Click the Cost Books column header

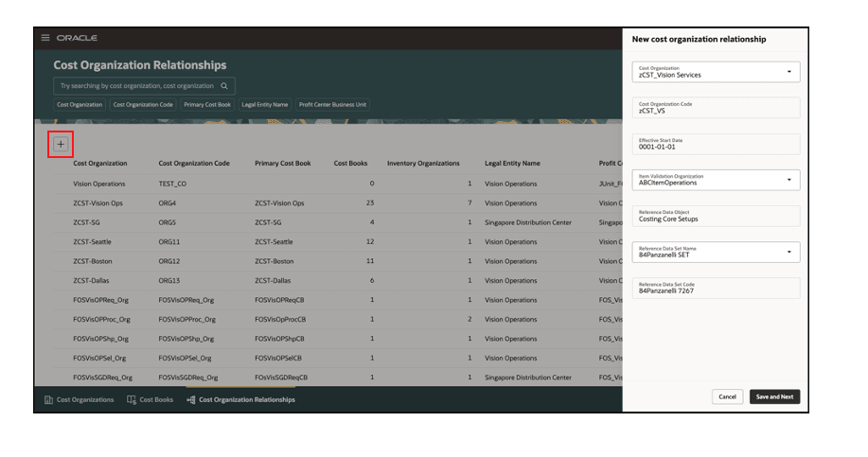(350, 163)
